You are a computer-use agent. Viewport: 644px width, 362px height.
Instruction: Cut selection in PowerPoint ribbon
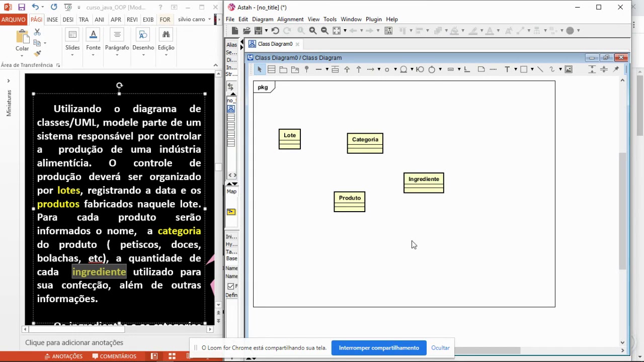[37, 32]
